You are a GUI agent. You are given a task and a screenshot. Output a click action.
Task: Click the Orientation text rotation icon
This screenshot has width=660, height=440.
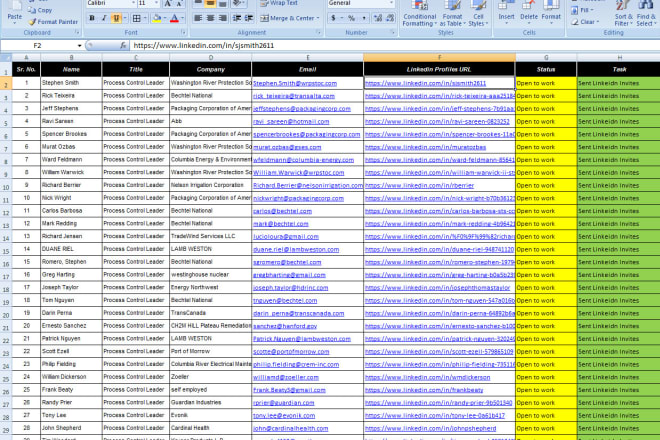tap(237, 3)
